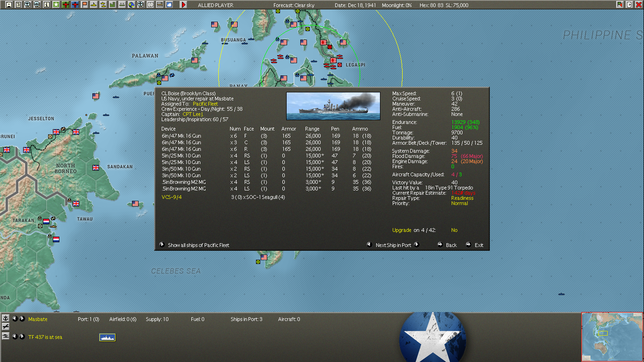
Task: Click the British flag near Tawau
Action: tap(75, 204)
